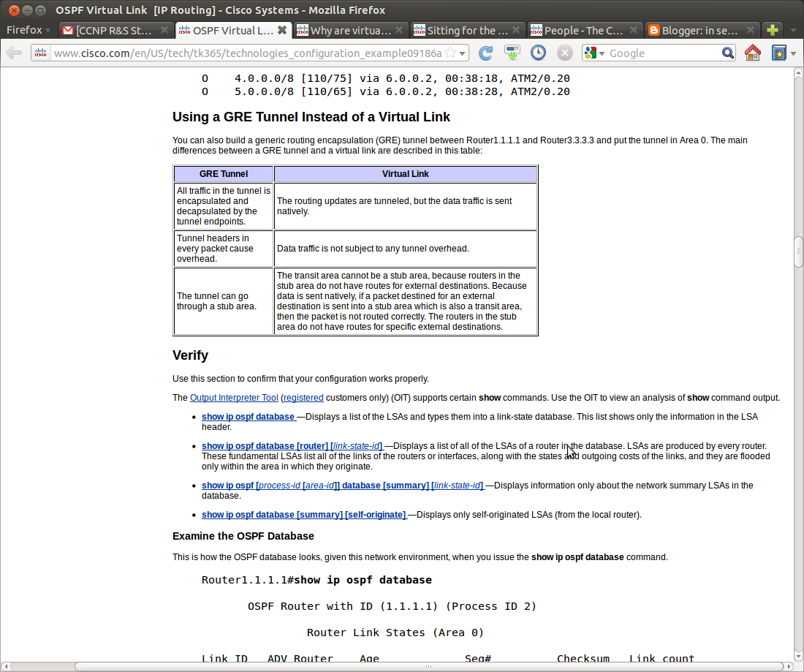Close the Why are virtual tab
This screenshot has width=804, height=672.
tap(399, 30)
